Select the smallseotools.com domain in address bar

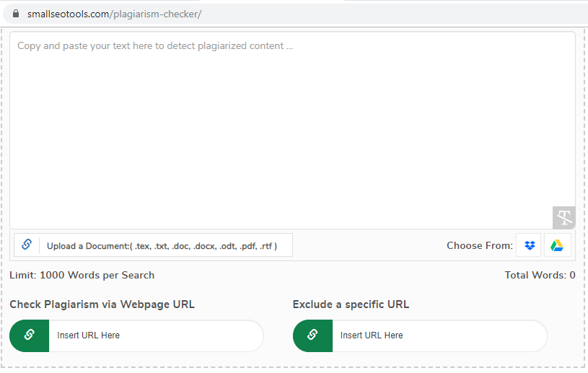coord(69,14)
